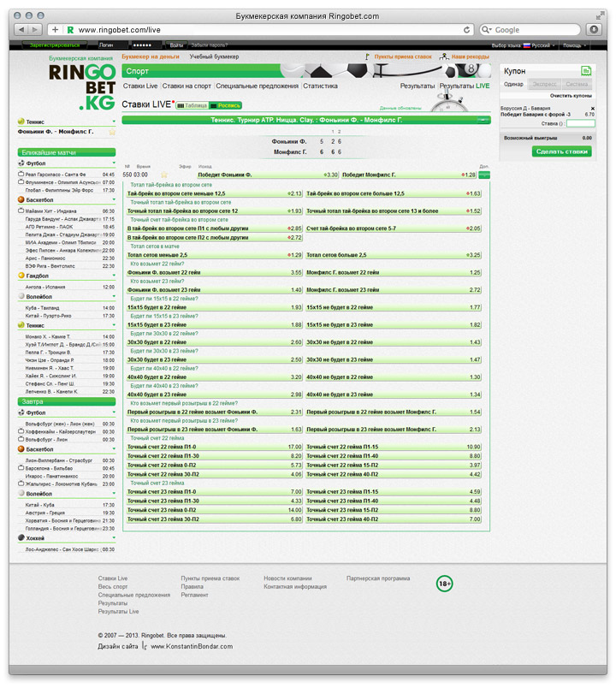The image size is (616, 688).
Task: Click TV icon beside Барселона - Бильбао
Action: (x=21, y=468)
